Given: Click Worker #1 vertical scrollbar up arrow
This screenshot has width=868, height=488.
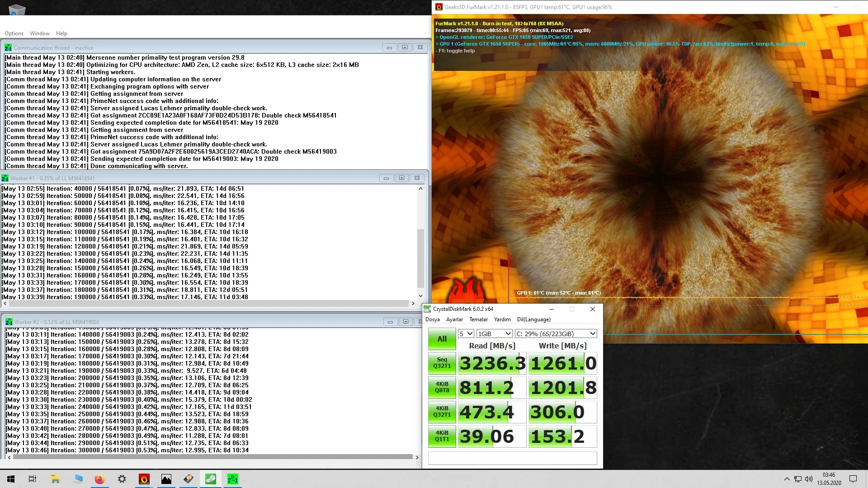Looking at the screenshot, I should [x=420, y=188].
